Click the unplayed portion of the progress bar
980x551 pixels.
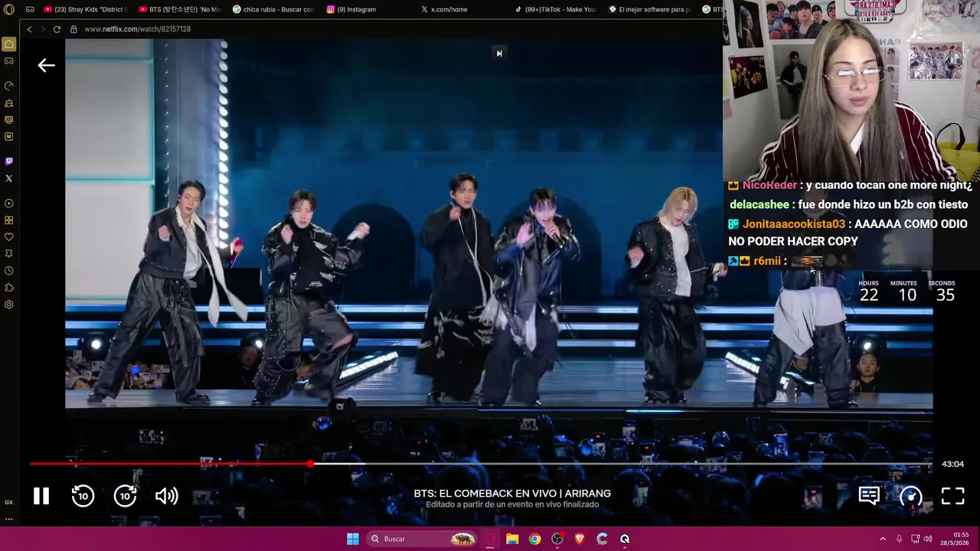pos(622,464)
